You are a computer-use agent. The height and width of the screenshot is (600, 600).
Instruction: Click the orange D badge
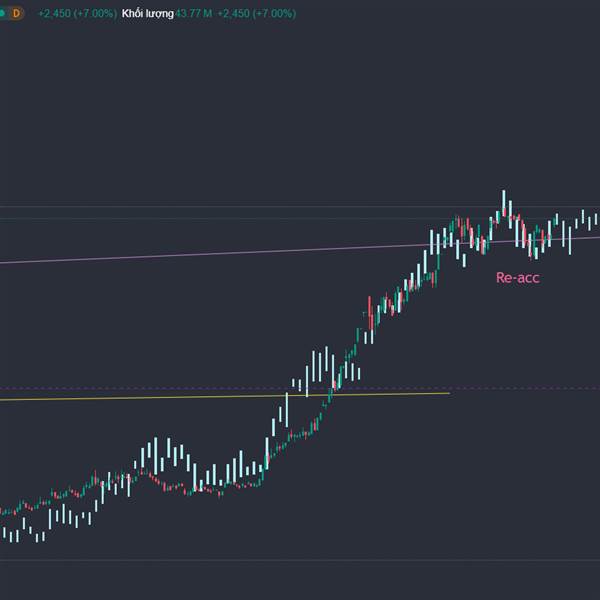16,14
